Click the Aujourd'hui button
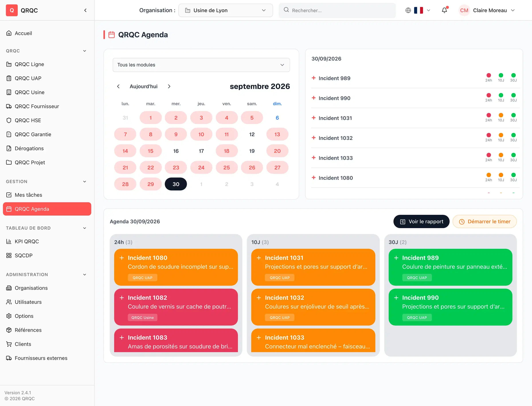The width and height of the screenshot is (532, 406). pyautogui.click(x=143, y=86)
